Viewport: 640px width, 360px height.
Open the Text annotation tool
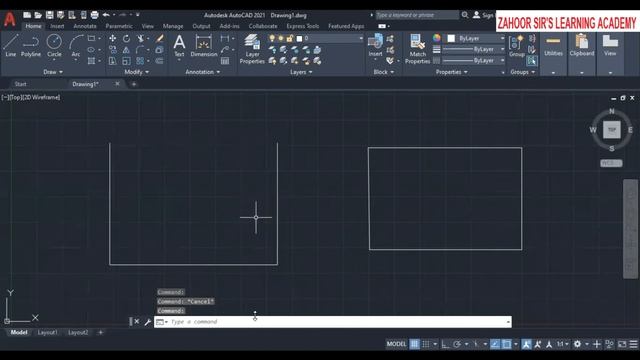tap(179, 45)
